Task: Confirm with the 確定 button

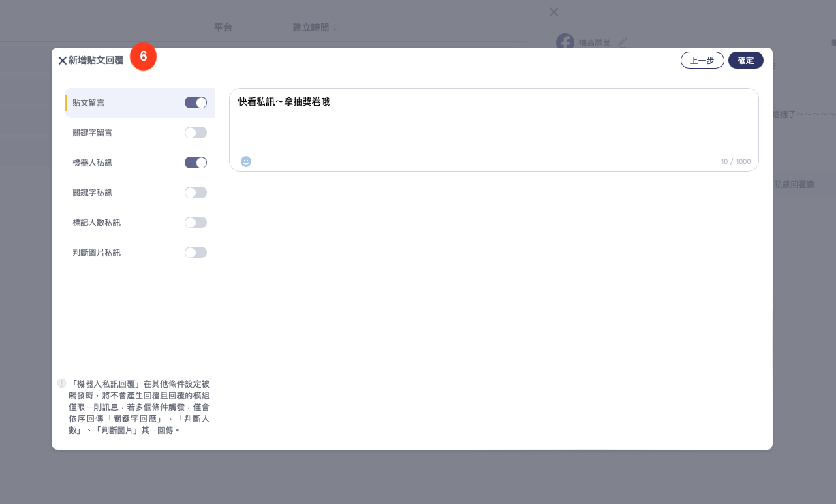Action: [x=745, y=61]
